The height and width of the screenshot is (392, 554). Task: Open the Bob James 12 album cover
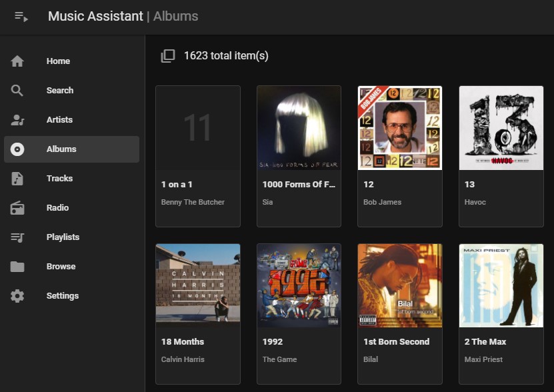click(x=400, y=128)
